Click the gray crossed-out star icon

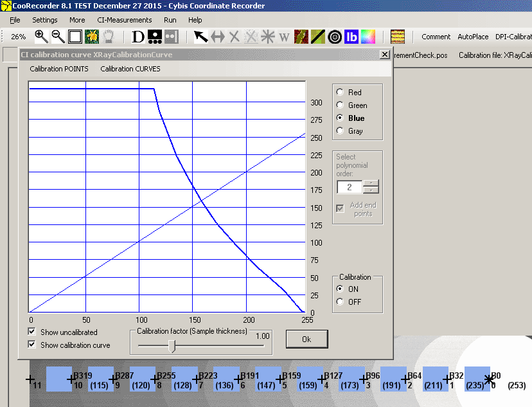[x=251, y=37]
